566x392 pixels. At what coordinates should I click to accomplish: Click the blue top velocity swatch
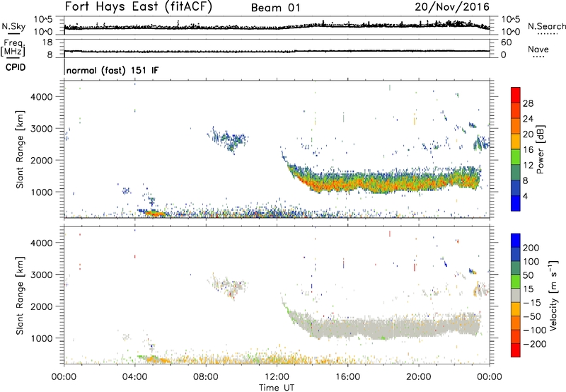(516, 241)
